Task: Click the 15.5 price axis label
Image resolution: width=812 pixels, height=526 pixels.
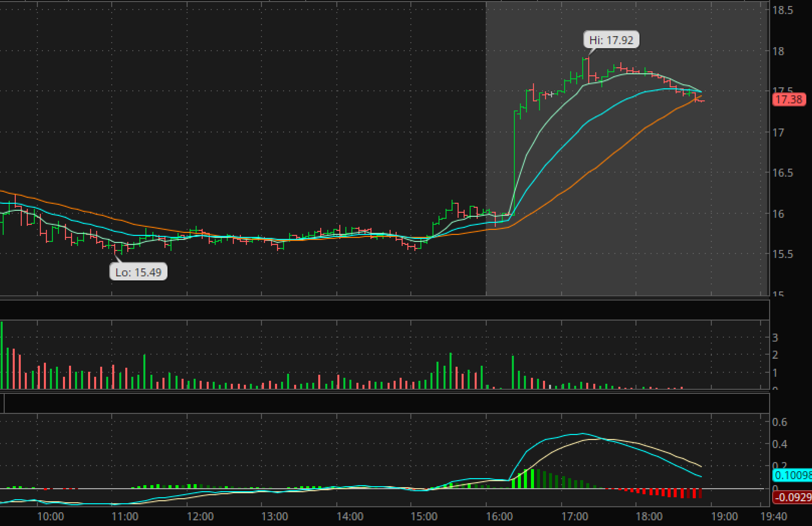Action: 783,254
